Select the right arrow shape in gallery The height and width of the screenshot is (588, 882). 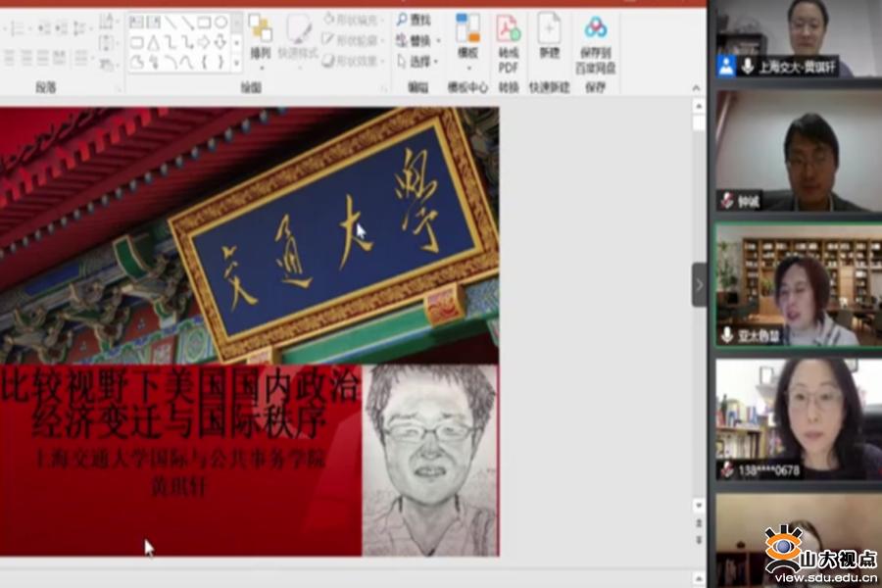[204, 41]
